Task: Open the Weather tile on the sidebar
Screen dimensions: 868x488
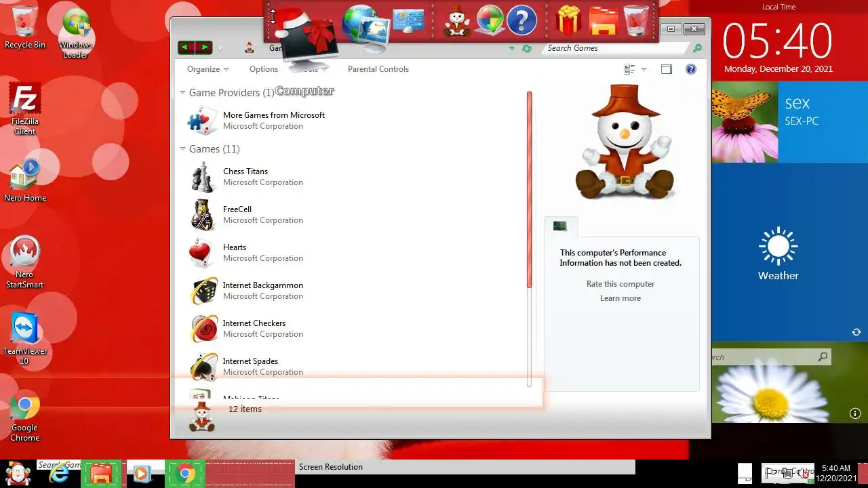Action: coord(790,252)
